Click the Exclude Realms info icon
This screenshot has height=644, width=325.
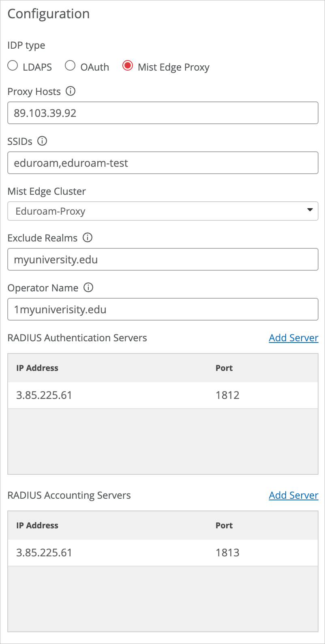click(x=88, y=238)
